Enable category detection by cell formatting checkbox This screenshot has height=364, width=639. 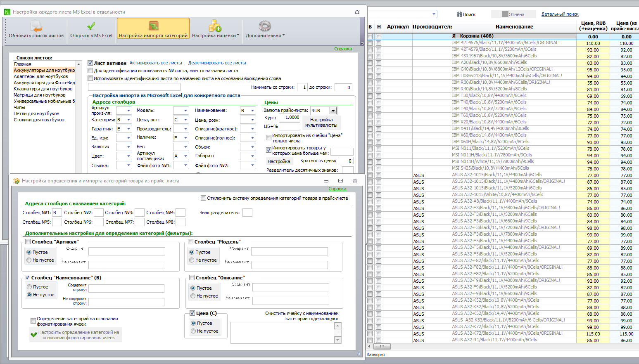(x=33, y=321)
